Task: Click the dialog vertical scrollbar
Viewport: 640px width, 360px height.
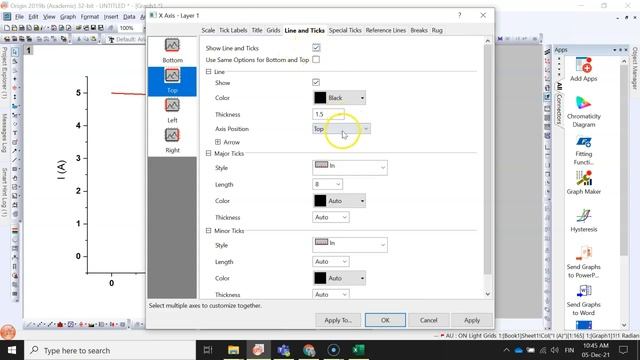Action: click(x=487, y=159)
